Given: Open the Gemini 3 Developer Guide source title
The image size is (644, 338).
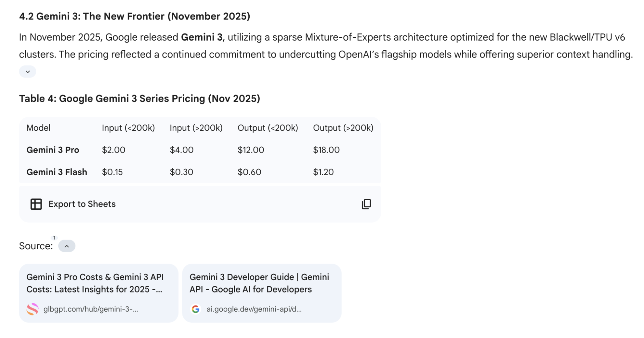Looking at the screenshot, I should pyautogui.click(x=259, y=283).
